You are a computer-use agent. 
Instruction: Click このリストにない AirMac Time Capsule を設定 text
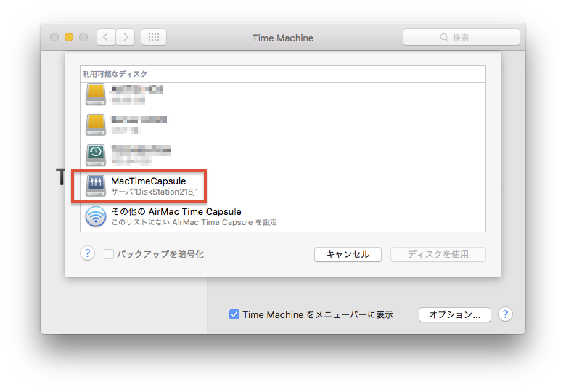pyautogui.click(x=194, y=222)
